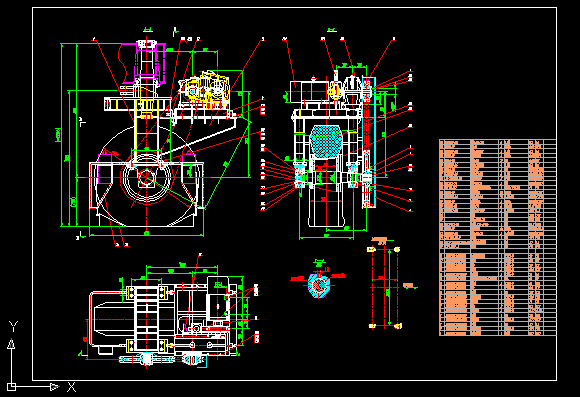Select the small cyan hatched section detail

[318, 285]
